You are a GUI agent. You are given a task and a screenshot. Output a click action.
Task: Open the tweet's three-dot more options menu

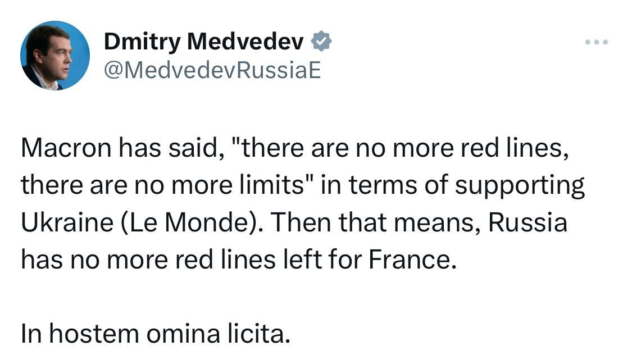pos(597,42)
